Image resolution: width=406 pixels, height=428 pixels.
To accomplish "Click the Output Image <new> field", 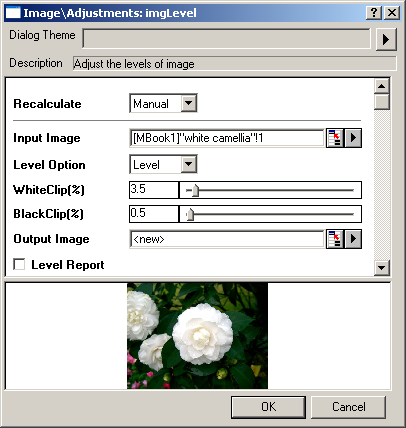I will coord(227,239).
